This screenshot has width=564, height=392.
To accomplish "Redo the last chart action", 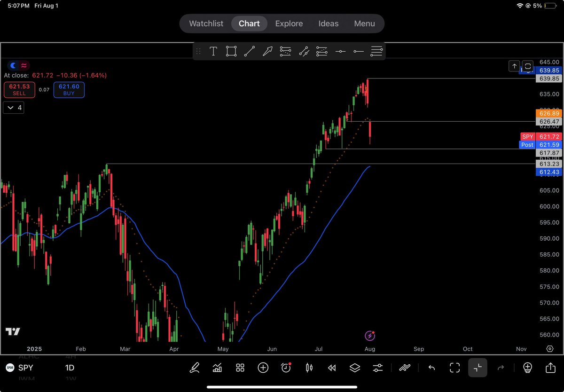I will click(x=501, y=368).
